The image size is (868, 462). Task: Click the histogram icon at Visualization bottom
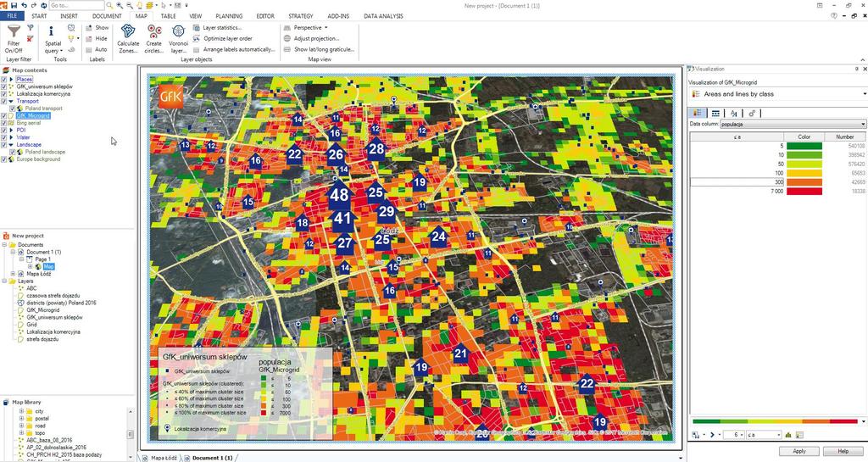pyautogui.click(x=788, y=435)
